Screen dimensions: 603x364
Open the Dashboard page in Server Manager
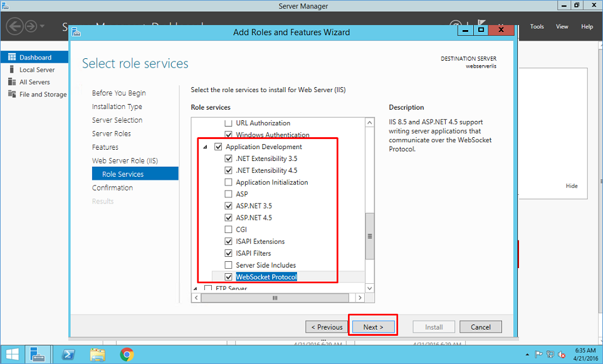pyautogui.click(x=34, y=57)
